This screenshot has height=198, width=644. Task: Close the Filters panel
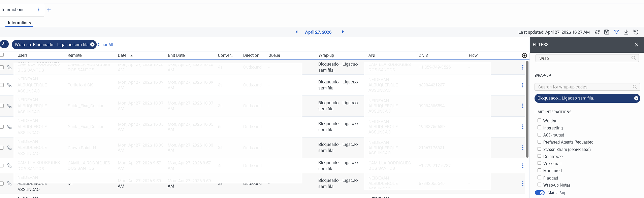(637, 45)
